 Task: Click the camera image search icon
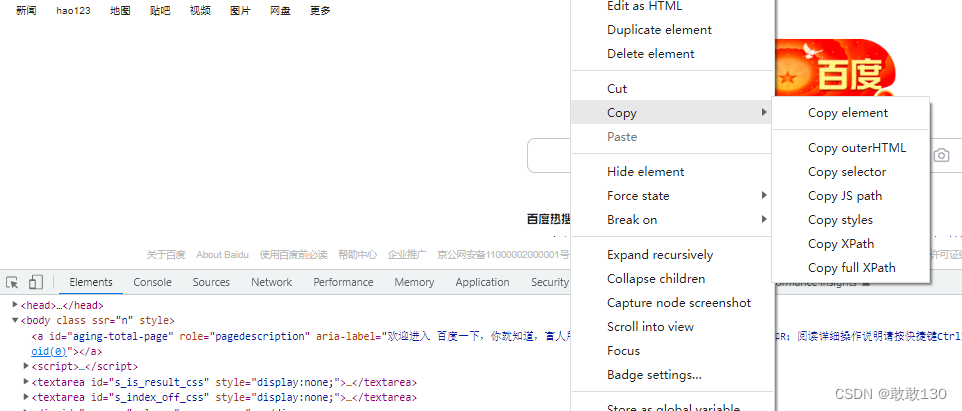pos(941,155)
